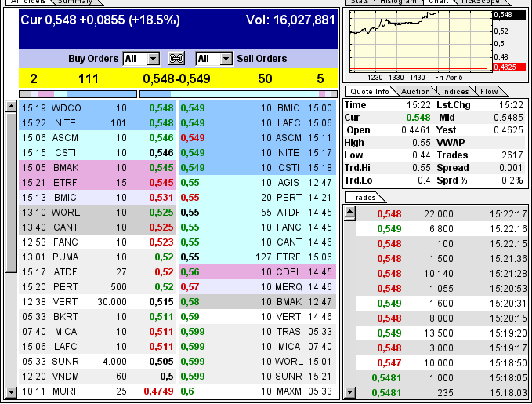Select the PERT buy order of 500
The width and height of the screenshot is (532, 404).
point(97,287)
